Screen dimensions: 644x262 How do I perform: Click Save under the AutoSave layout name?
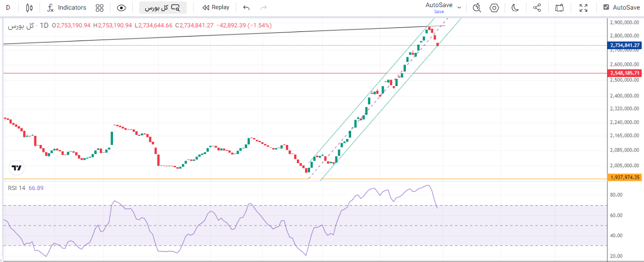click(x=439, y=12)
